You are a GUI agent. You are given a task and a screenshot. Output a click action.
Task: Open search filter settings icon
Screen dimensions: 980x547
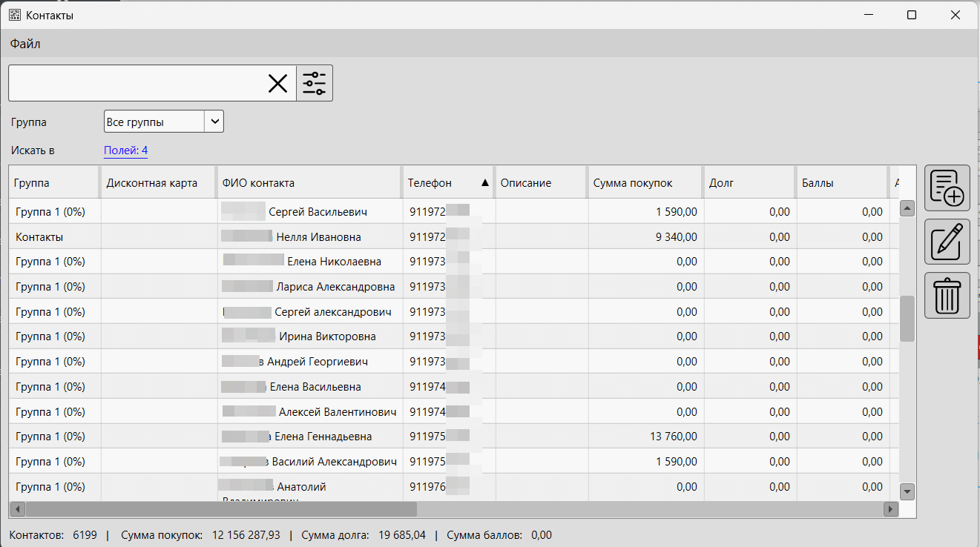tap(315, 83)
